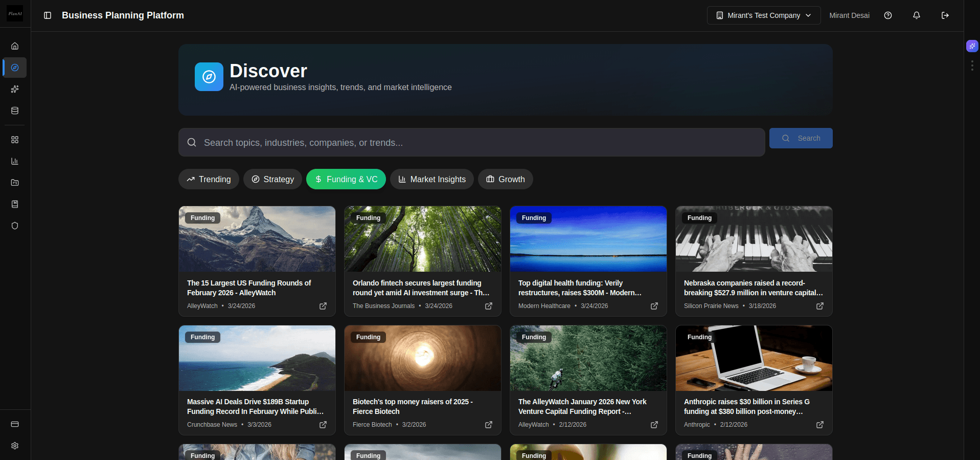The image size is (980, 460).
Task: Open the laptop on desk thumbnail
Action: (x=754, y=358)
